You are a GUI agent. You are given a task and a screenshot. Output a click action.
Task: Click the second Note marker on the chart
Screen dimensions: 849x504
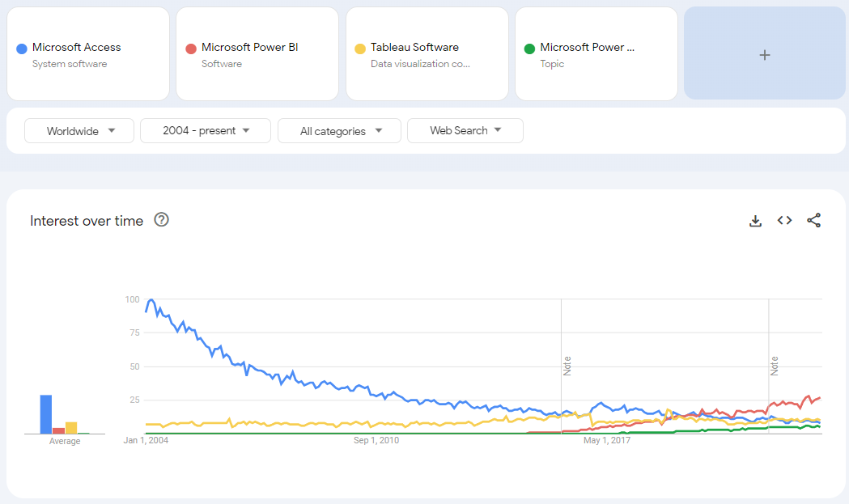(x=775, y=366)
